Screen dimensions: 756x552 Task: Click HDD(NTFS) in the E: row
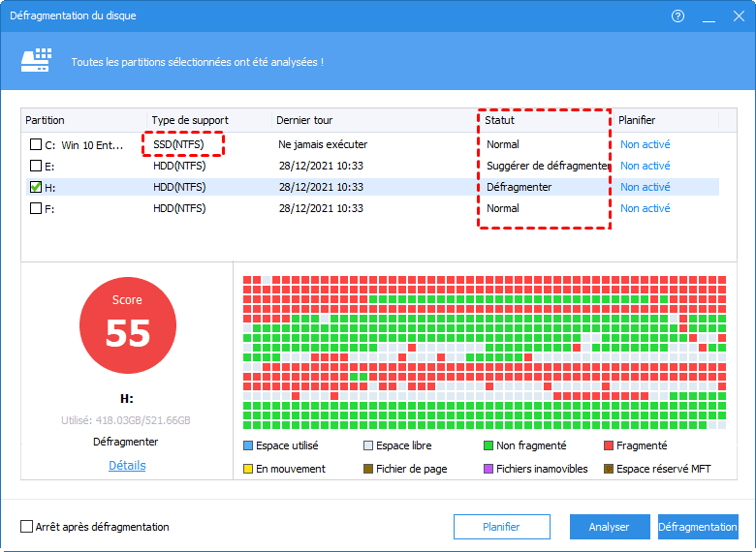(179, 166)
